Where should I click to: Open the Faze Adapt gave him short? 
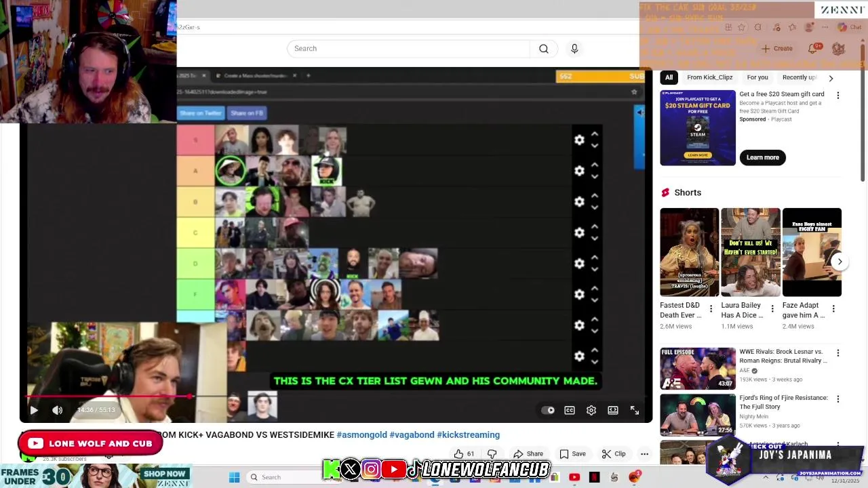click(812, 252)
